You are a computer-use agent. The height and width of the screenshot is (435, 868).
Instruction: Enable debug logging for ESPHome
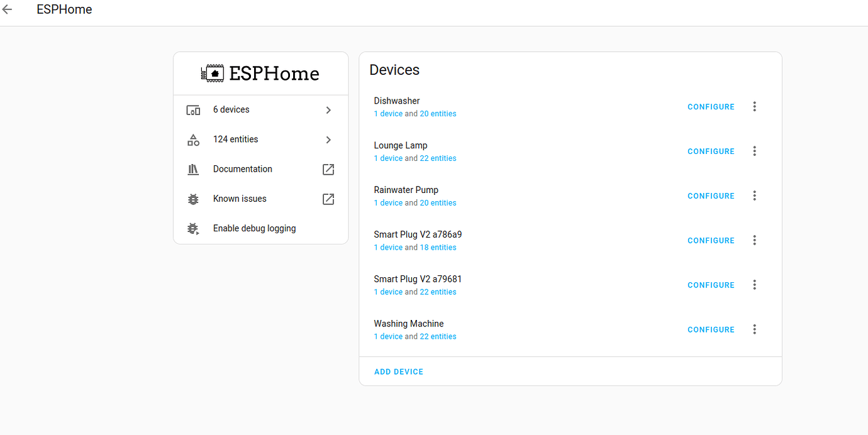[254, 228]
